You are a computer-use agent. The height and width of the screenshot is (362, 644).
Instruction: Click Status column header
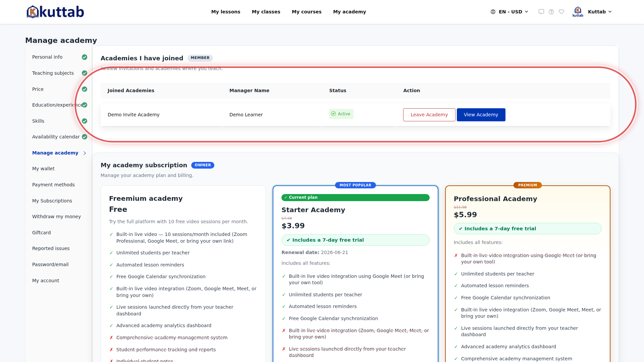tap(338, 90)
